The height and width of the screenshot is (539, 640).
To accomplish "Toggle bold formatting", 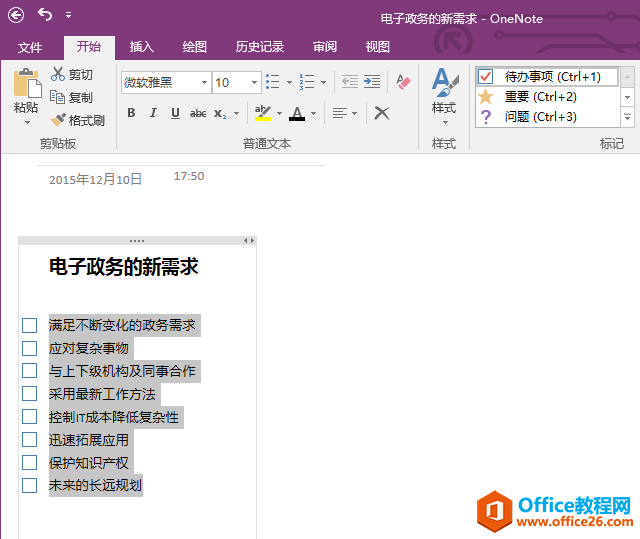I will point(131,113).
